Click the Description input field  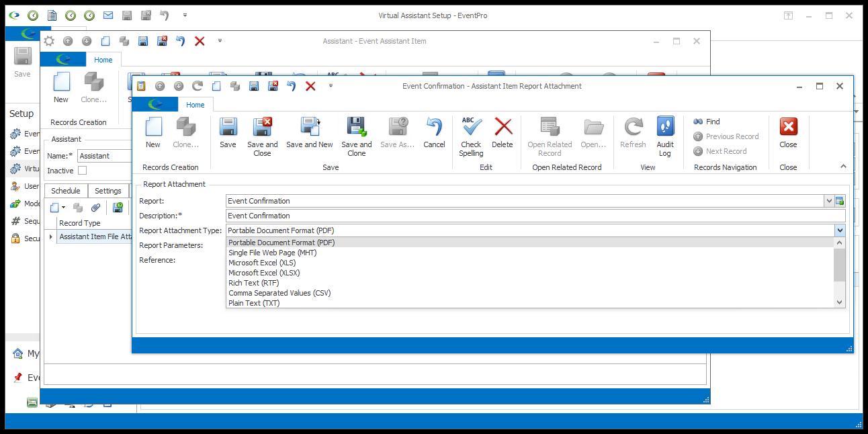click(x=535, y=216)
